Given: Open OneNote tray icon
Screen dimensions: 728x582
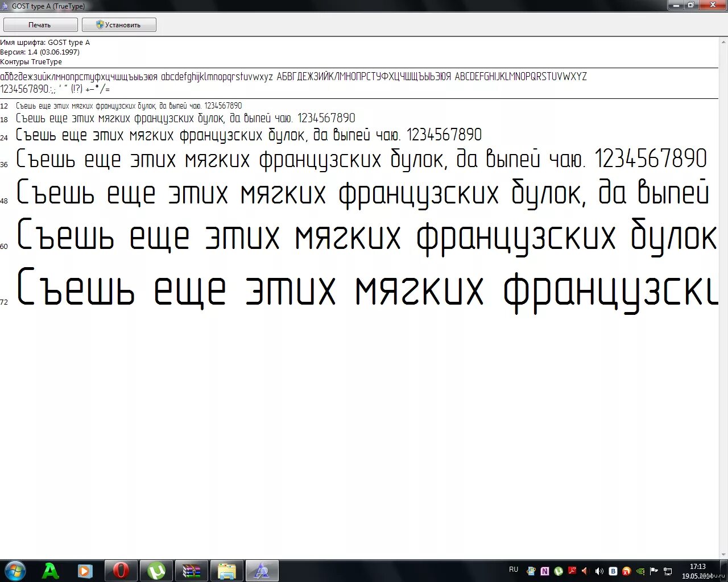Looking at the screenshot, I should [545, 571].
